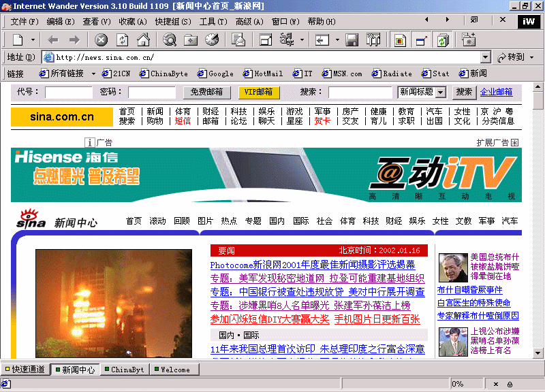Viewport: 545px width, 392px height.
Task: Click the Save floppy disk icon
Action: pos(352,39)
